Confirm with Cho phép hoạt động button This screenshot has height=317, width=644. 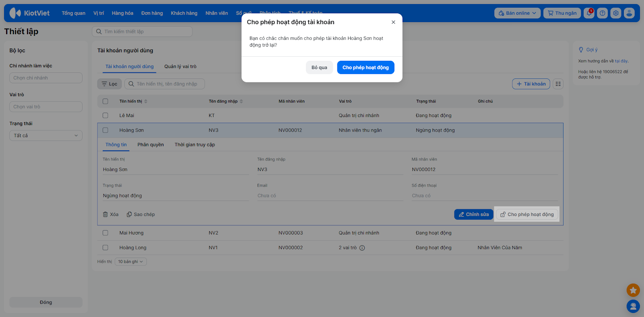tap(365, 68)
